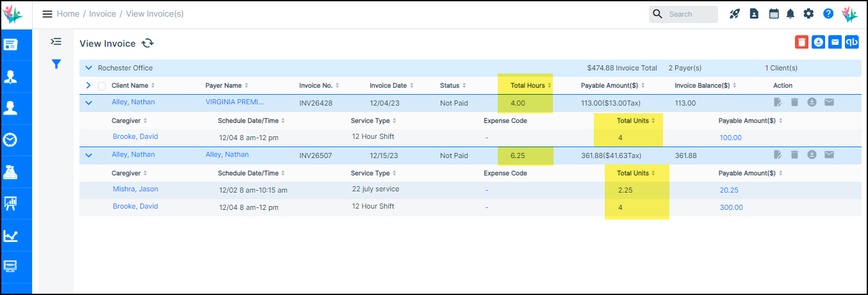This screenshot has height=295, width=868.
Task: Click the rocket quick-launch icon
Action: click(x=735, y=14)
